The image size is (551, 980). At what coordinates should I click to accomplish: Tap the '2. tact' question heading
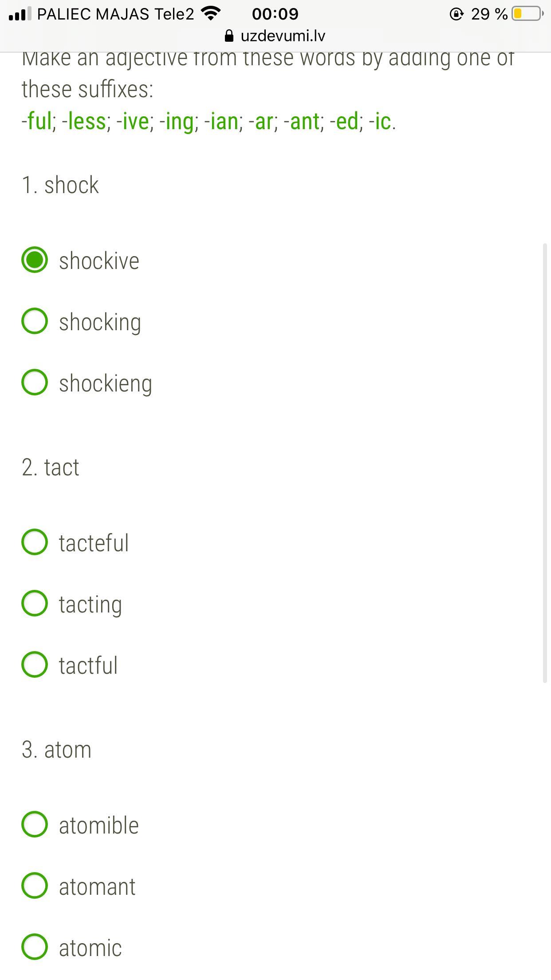51,467
